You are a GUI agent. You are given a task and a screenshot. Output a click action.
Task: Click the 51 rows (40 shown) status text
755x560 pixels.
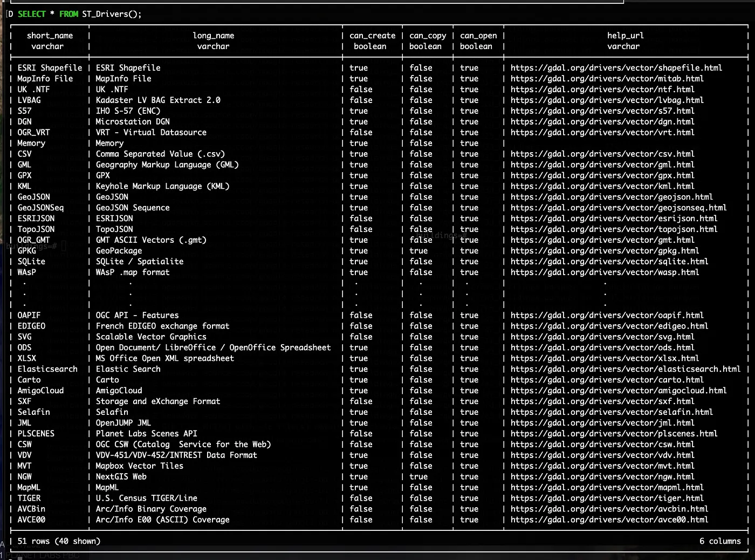pos(59,541)
